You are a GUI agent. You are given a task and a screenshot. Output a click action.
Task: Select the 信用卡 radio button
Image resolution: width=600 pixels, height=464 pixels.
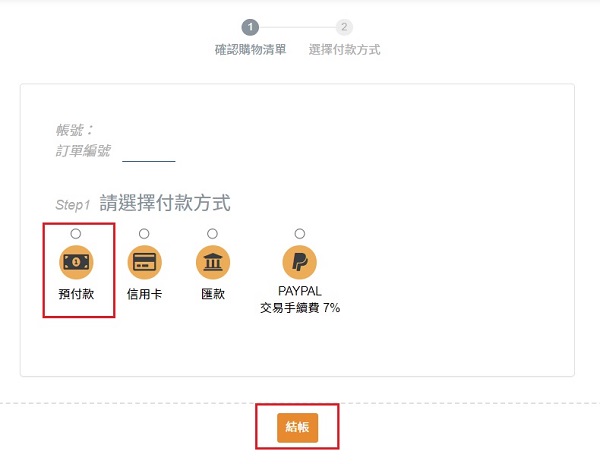click(144, 233)
